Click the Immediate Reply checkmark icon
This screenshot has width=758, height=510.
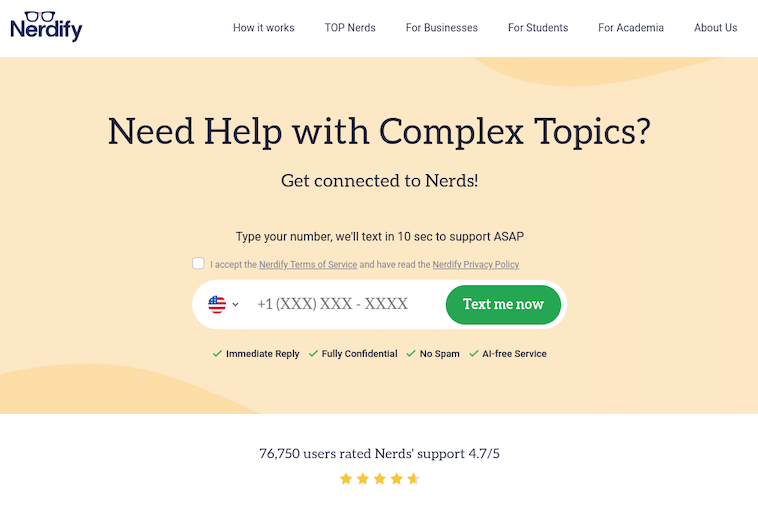point(217,354)
